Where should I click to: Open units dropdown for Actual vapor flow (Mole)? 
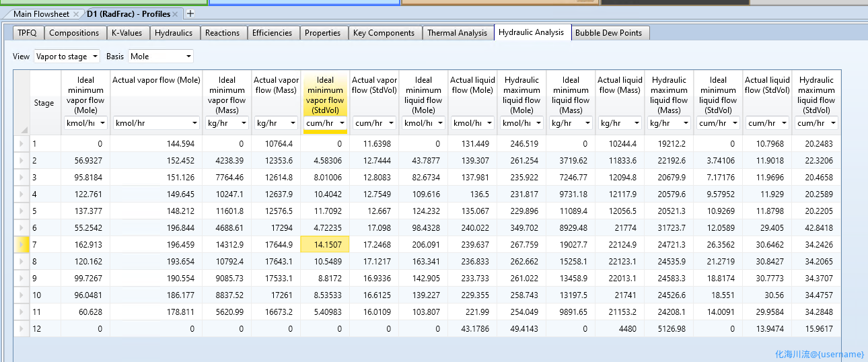(x=156, y=123)
